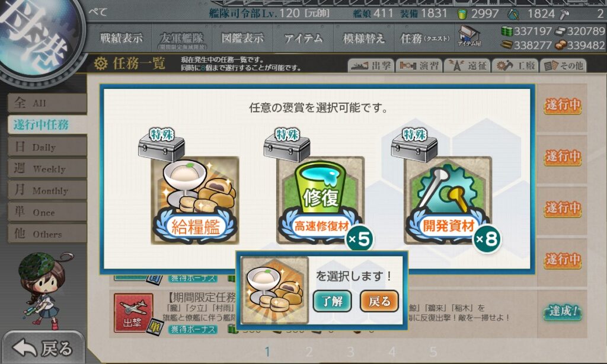Open the アイテム屋 item shop icon
Image resolution: width=607 pixels, height=364 pixels.
click(x=469, y=36)
